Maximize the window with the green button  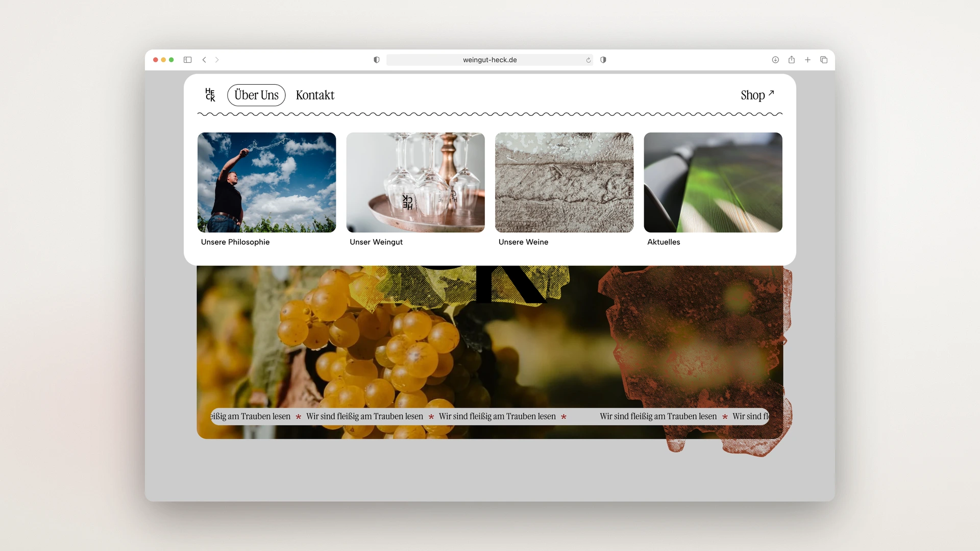point(171,60)
